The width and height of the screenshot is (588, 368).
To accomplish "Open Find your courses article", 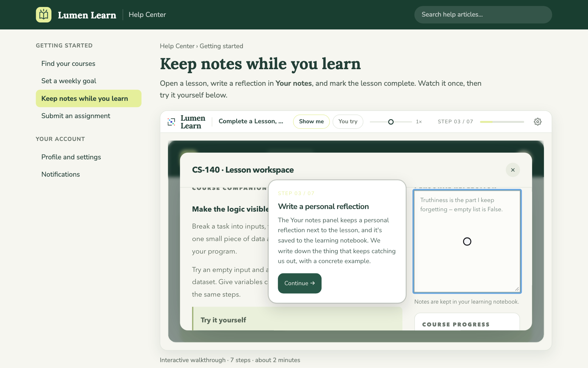I will pos(68,64).
